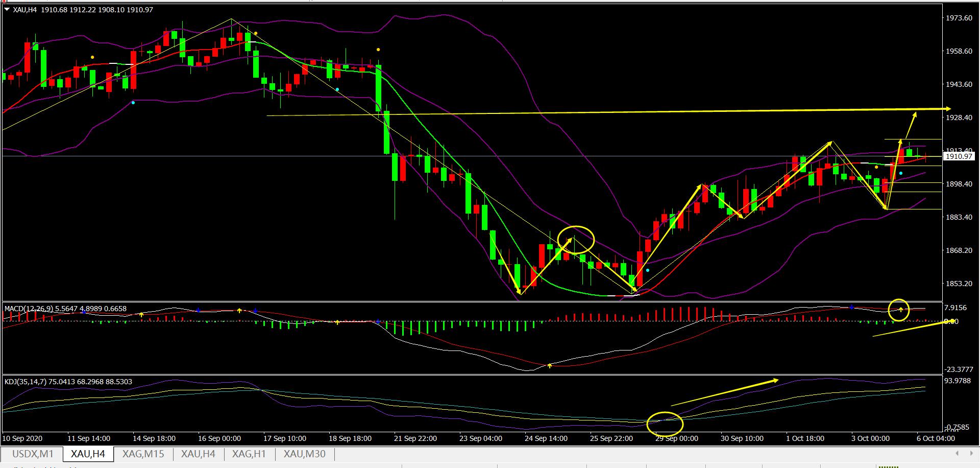
Task: Select the XAG,H1 chart tab
Action: (249, 454)
